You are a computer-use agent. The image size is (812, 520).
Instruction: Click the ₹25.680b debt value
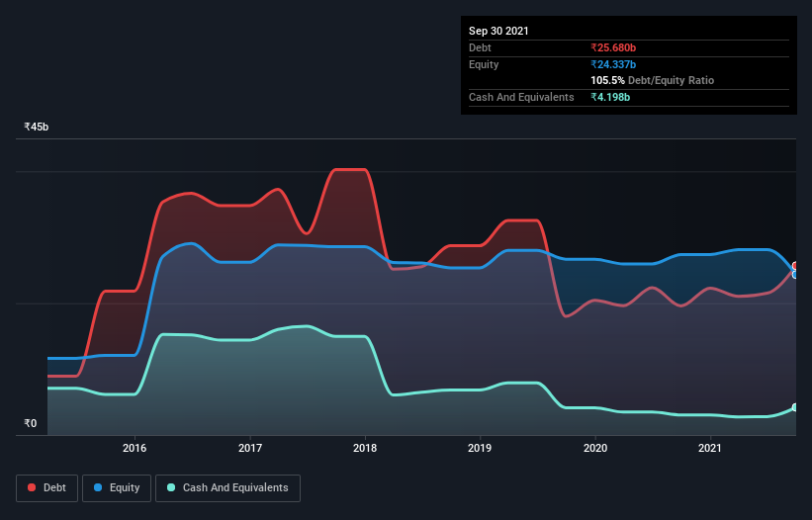pyautogui.click(x=613, y=47)
